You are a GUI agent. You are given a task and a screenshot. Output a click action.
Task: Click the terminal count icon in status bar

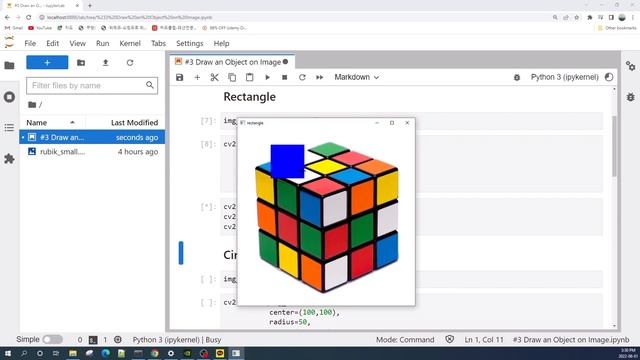(x=93, y=340)
